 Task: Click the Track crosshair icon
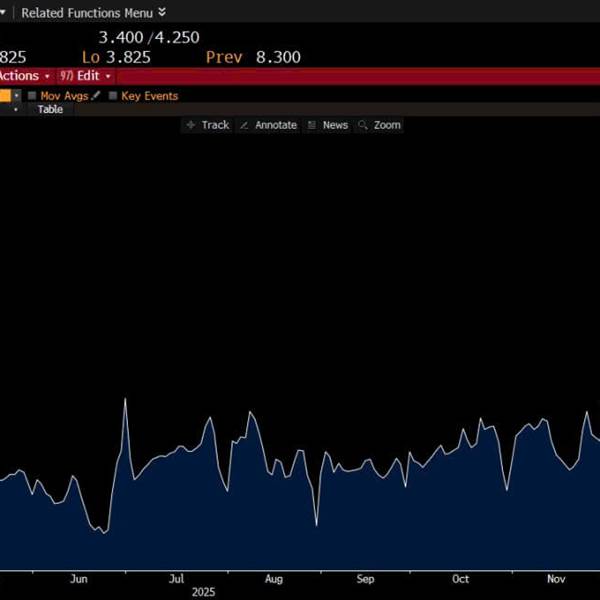point(192,125)
